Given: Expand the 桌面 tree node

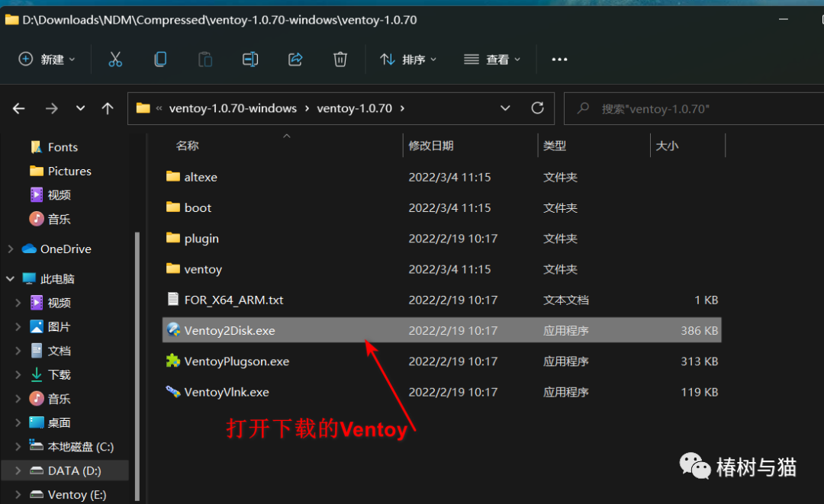Looking at the screenshot, I should pyautogui.click(x=18, y=422).
